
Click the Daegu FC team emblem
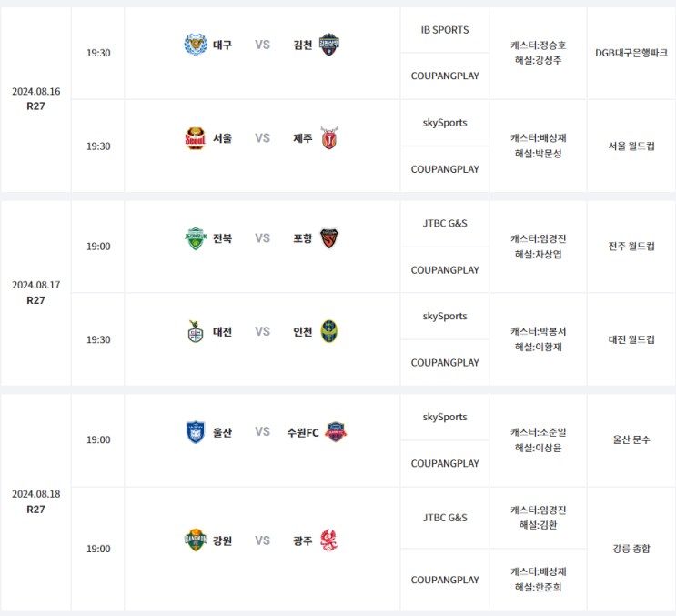tap(196, 45)
